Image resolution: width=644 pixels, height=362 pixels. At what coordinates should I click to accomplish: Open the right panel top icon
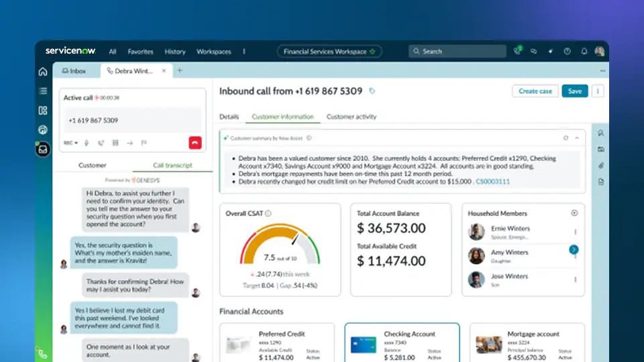pos(601,133)
